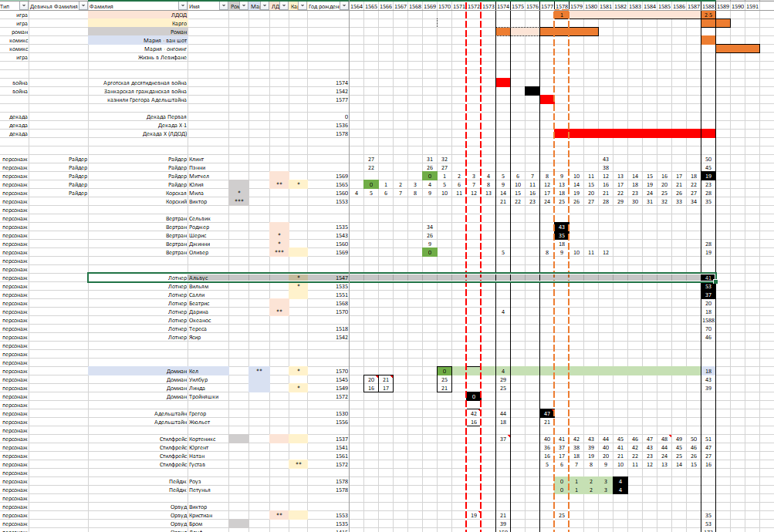
Task: Select the 1578 year column header
Action: [562, 6]
